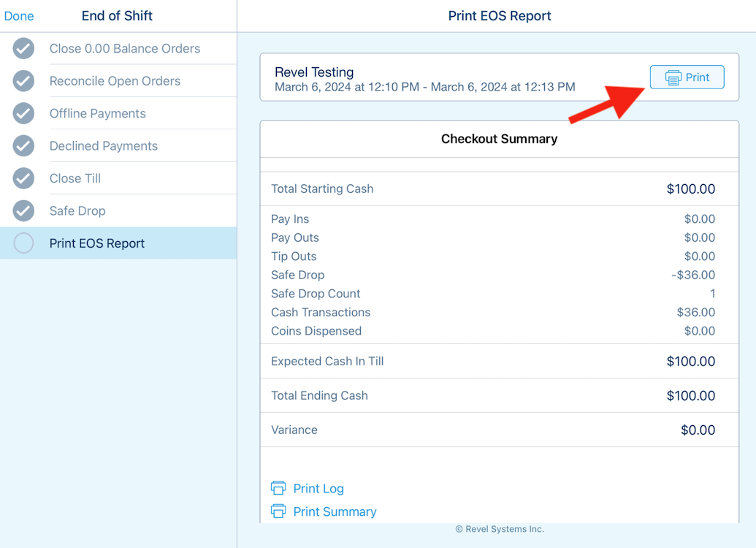Go to the Offline Payments step
The height and width of the screenshot is (548, 756).
tap(98, 113)
